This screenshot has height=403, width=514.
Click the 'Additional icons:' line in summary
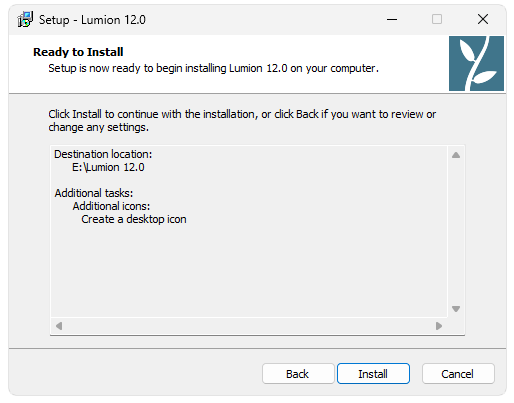(111, 206)
